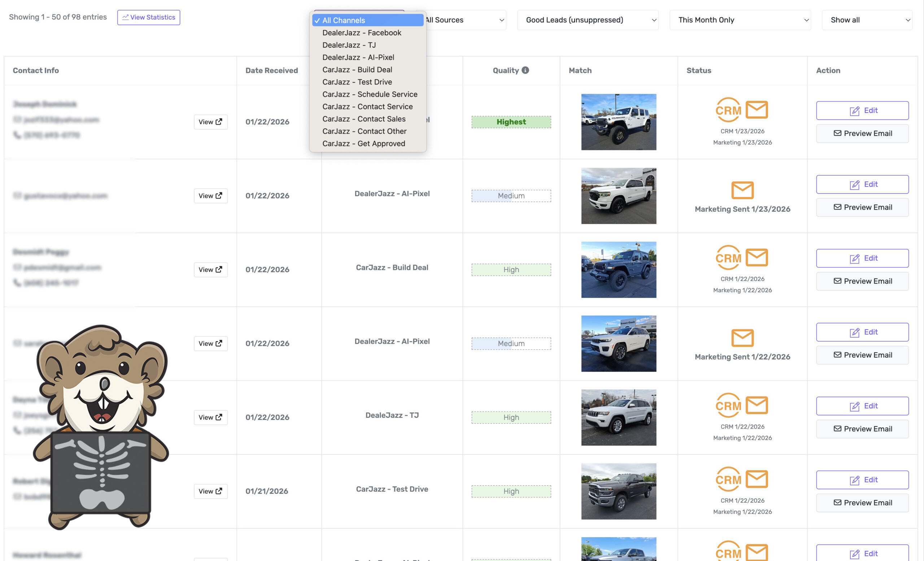Open the Show all dropdown
This screenshot has height=561, width=924.
click(x=867, y=20)
